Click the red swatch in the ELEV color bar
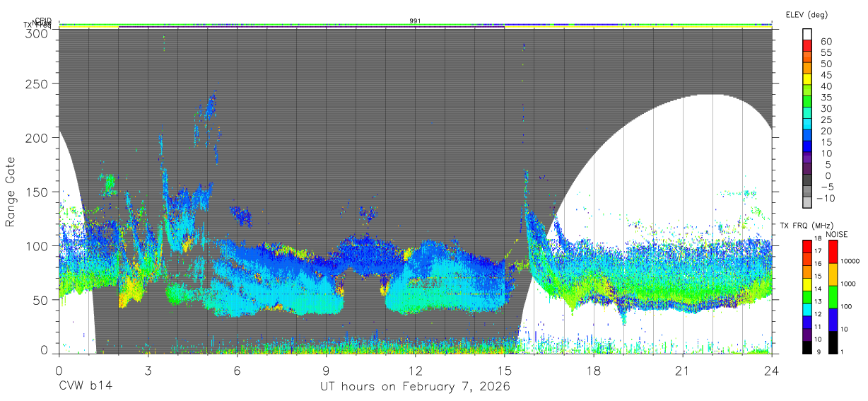The height and width of the screenshot is (401, 868). [x=807, y=45]
